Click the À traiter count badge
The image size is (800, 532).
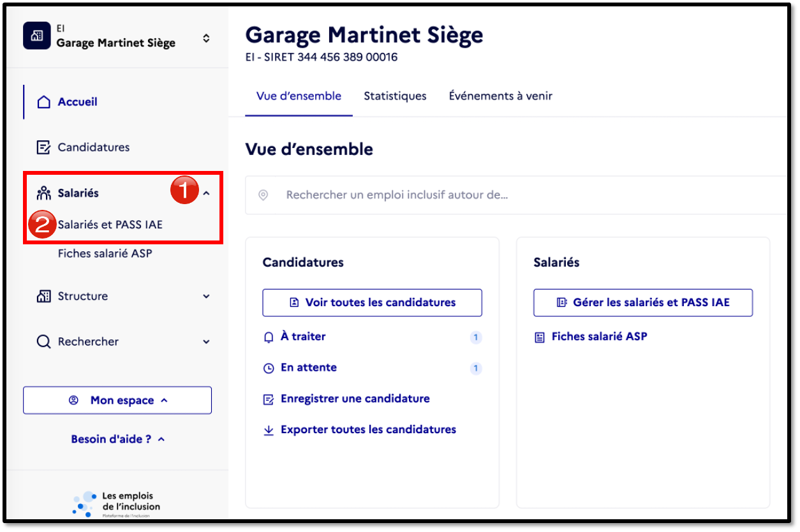[x=475, y=337]
